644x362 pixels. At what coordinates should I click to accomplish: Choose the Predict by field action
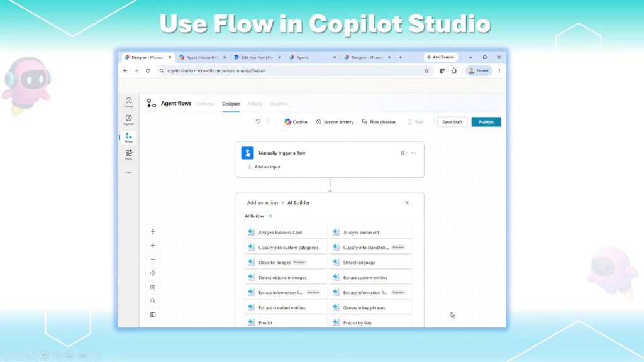pyautogui.click(x=370, y=322)
